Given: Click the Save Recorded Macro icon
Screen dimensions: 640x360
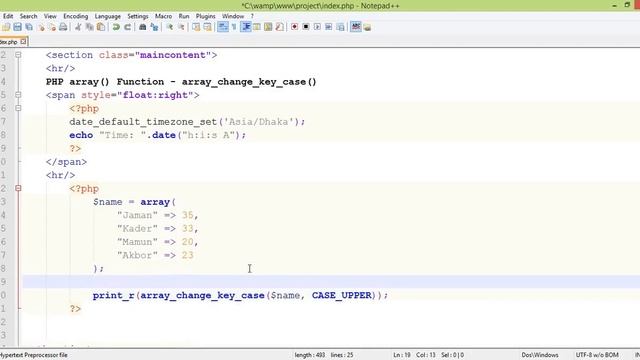Looking at the screenshot, I should [x=340, y=27].
